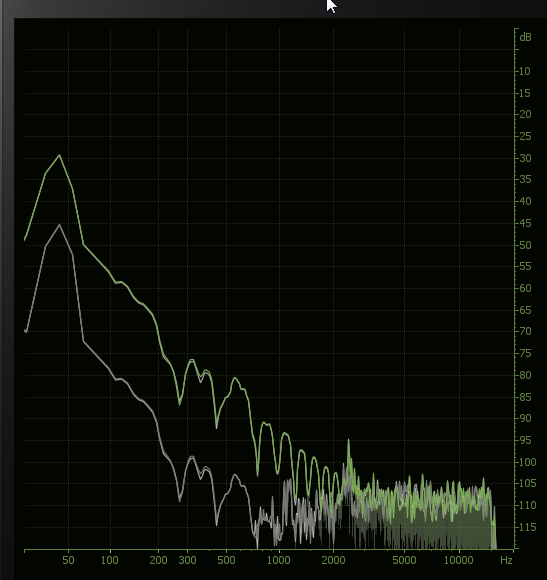The width and height of the screenshot is (547, 580).
Task: Click the 300 label on the frequency axis
Action: point(187,560)
